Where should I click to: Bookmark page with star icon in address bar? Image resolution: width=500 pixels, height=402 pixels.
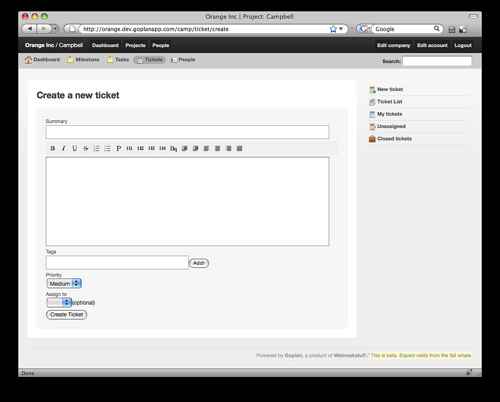[333, 29]
